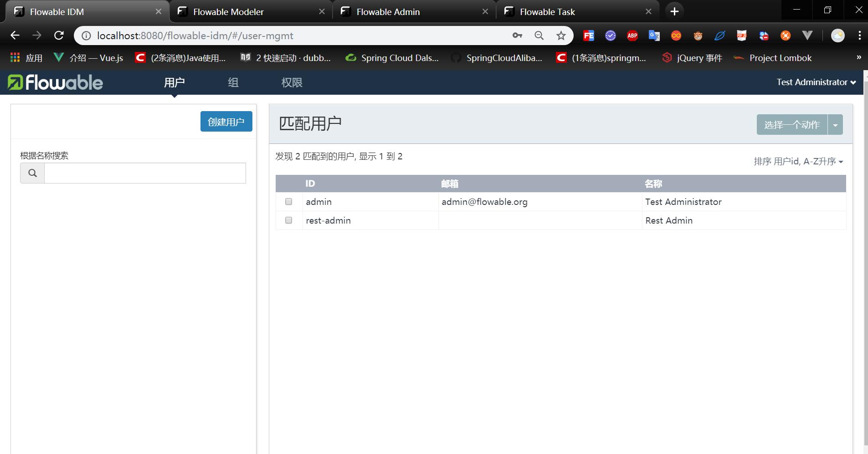Switch to the 组 navigation tab
This screenshot has height=454, width=868.
233,82
